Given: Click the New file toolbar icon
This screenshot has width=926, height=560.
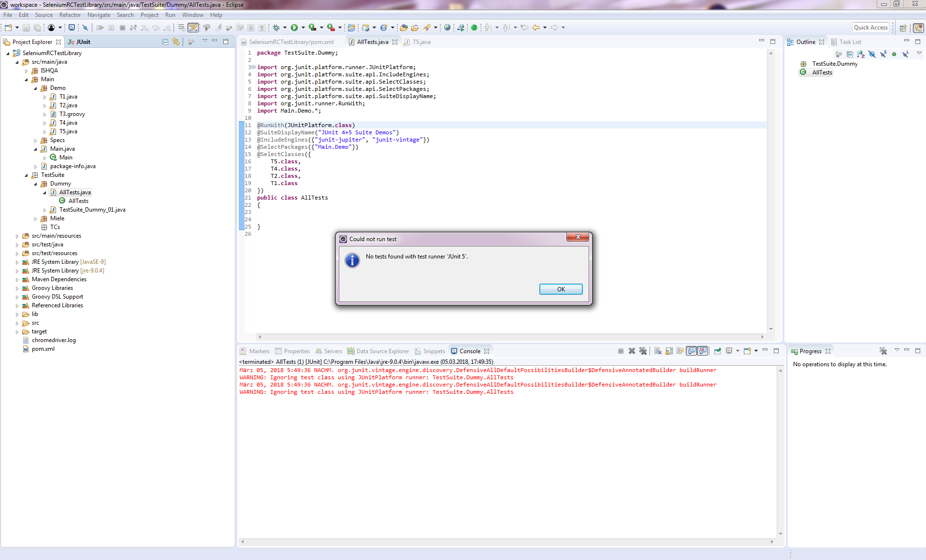Looking at the screenshot, I should click(x=8, y=28).
